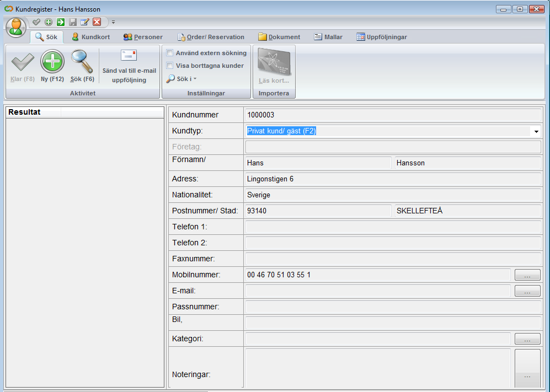Click the Telefon 2 input field
This screenshot has width=550, height=392.
pos(393,243)
